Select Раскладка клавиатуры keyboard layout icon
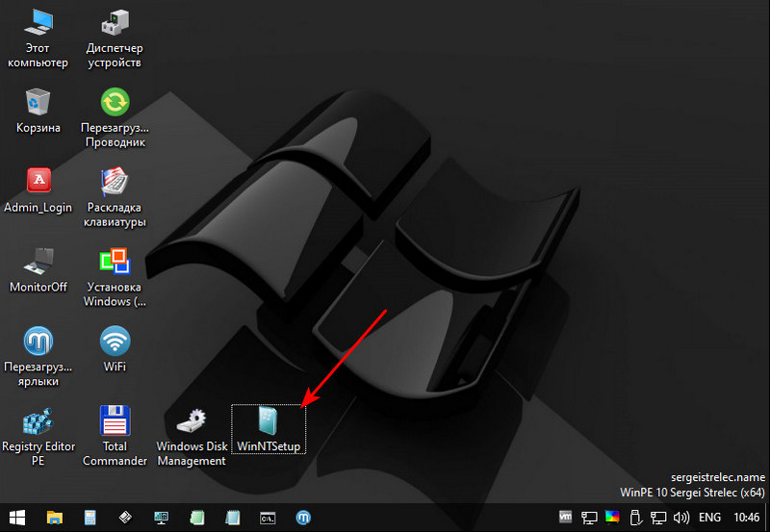Screen dimensions: 770x532 115,197
